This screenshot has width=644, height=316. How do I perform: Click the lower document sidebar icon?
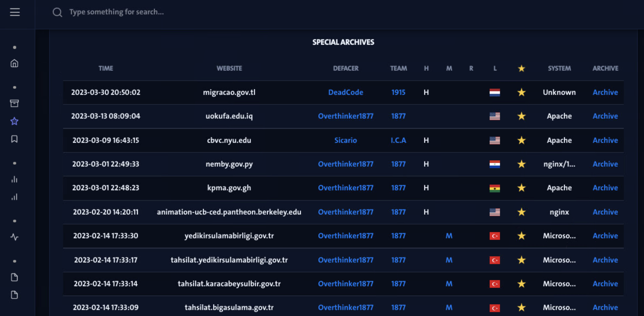coord(14,295)
